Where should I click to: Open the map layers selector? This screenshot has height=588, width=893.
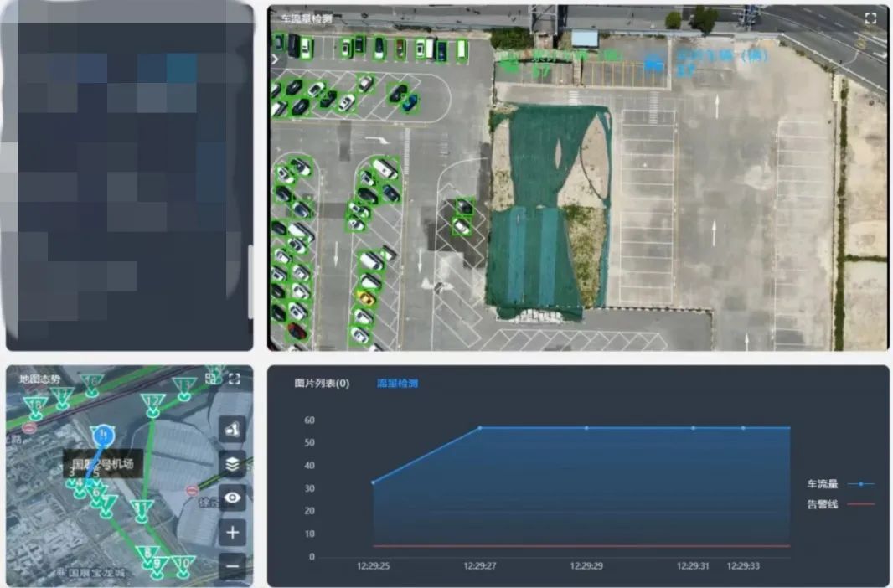point(232,463)
